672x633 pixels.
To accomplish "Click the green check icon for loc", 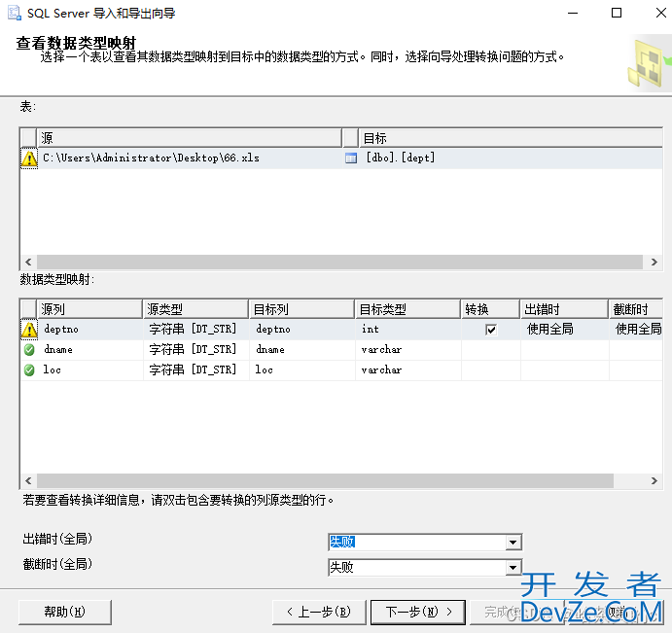I will (29, 369).
